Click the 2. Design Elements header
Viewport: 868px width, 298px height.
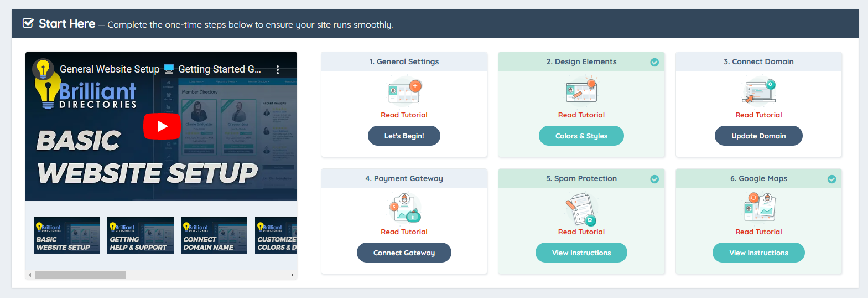point(581,61)
